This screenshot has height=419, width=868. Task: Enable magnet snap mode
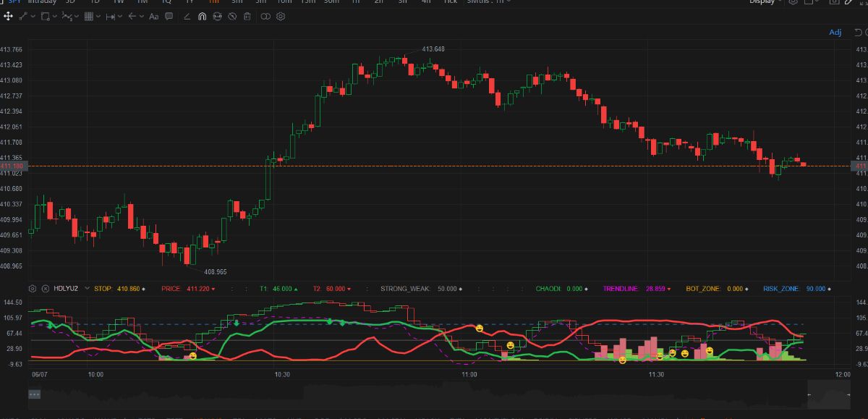202,16
